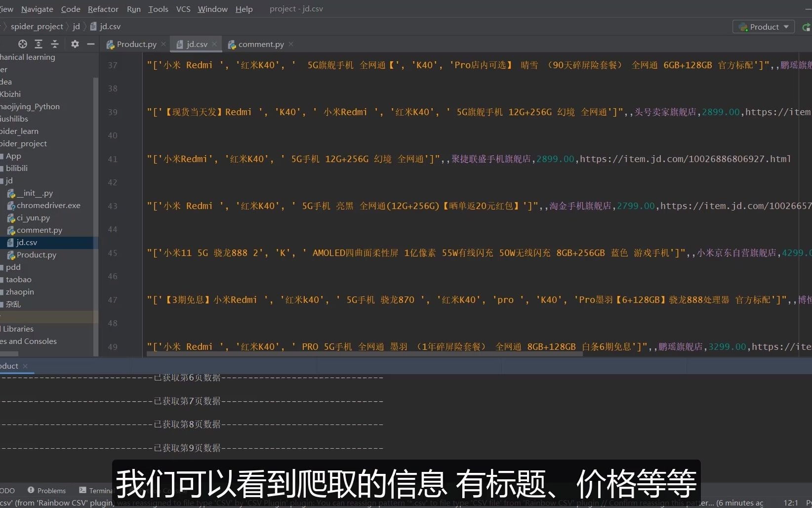Click the green rerun icon next to Product

(807, 27)
